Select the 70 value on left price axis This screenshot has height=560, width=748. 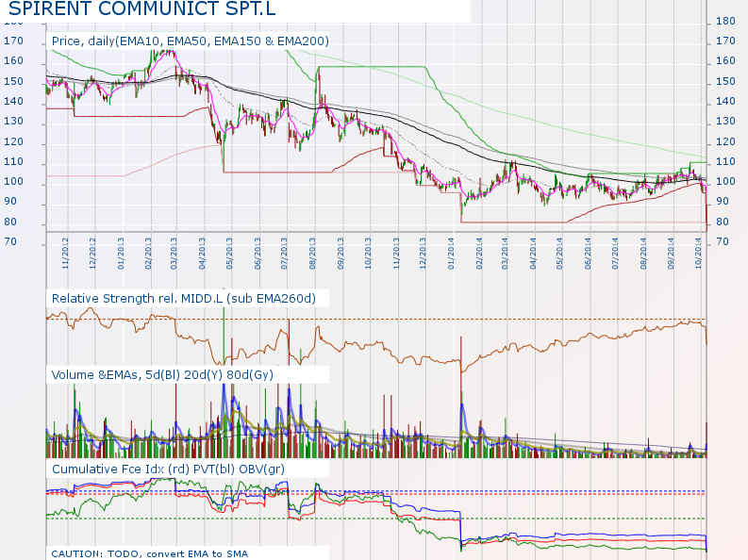coord(10,241)
